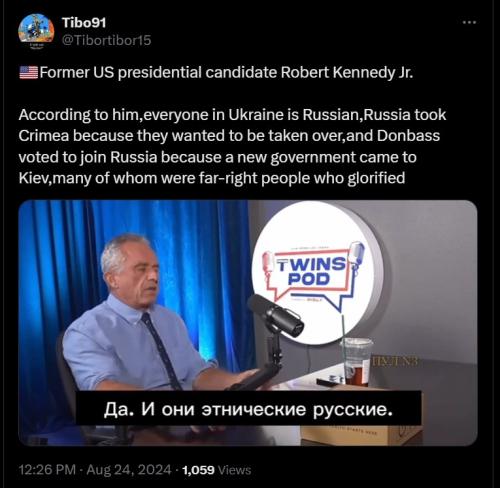Open the @Tibortibor15 handle link
500x488 pixels.
pos(107,40)
